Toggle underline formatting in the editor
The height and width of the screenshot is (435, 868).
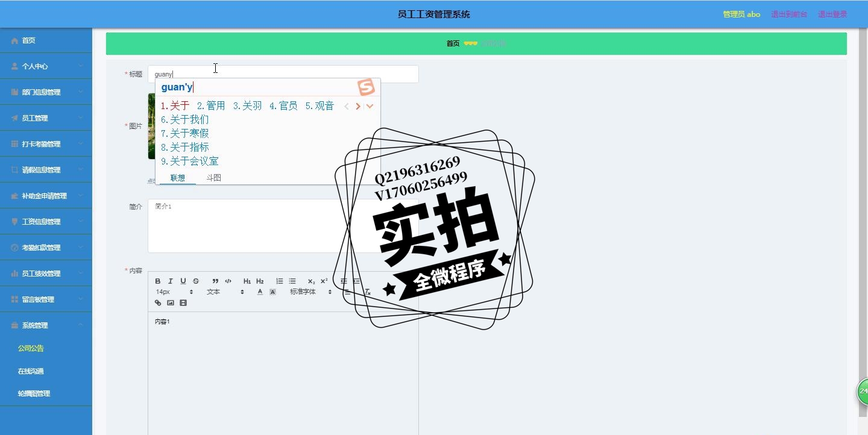click(x=183, y=281)
